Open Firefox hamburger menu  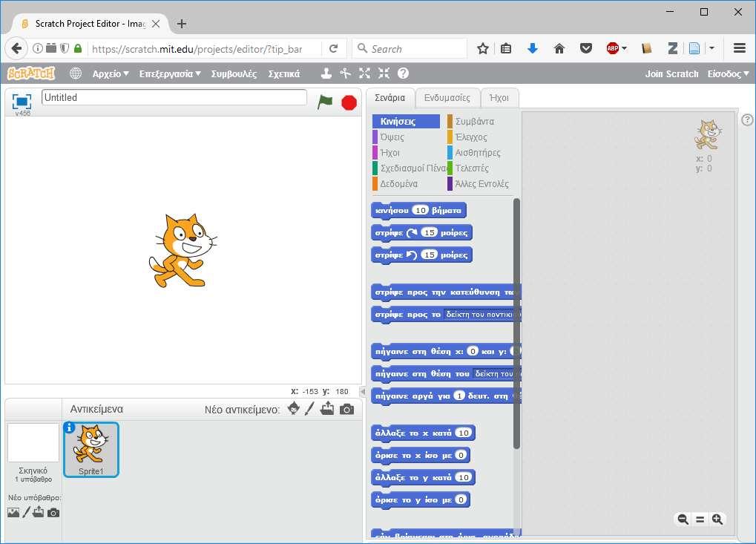click(740, 48)
